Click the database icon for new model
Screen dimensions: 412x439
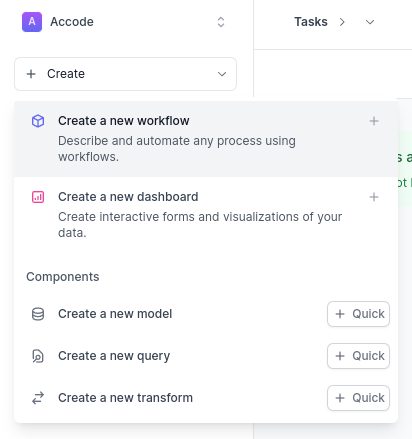pyautogui.click(x=38, y=314)
